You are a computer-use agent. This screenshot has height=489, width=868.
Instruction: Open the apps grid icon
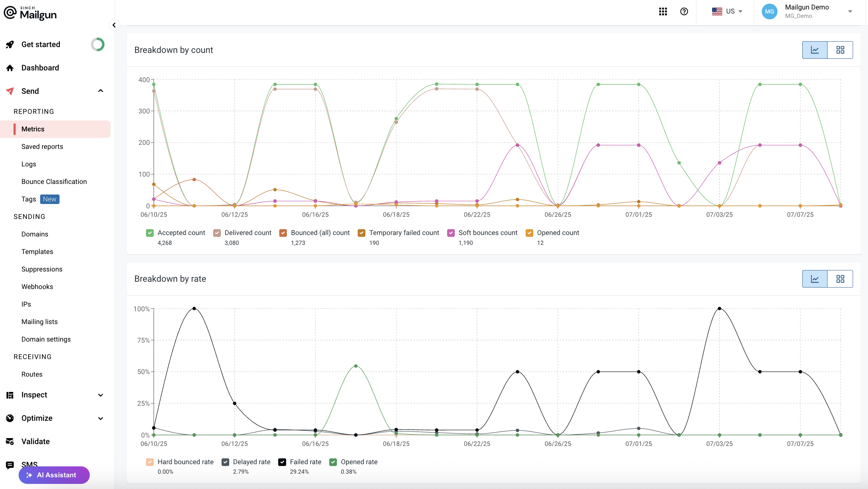[663, 12]
